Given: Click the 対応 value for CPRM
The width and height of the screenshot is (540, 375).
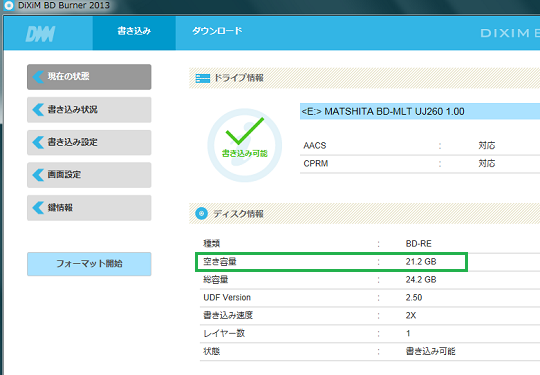Looking at the screenshot, I should pyautogui.click(x=487, y=164).
